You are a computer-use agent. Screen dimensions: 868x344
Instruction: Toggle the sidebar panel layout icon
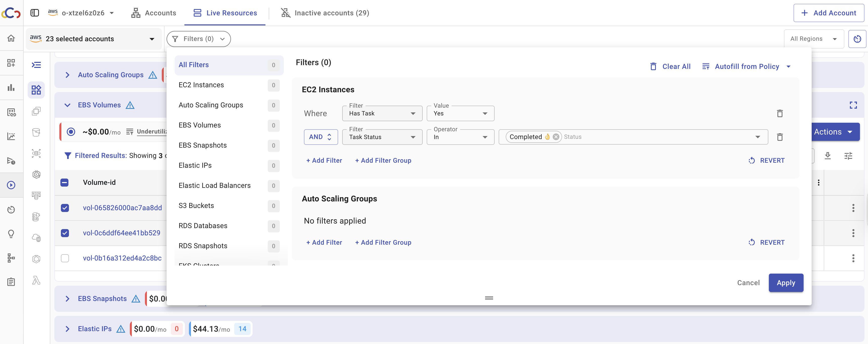tap(35, 13)
